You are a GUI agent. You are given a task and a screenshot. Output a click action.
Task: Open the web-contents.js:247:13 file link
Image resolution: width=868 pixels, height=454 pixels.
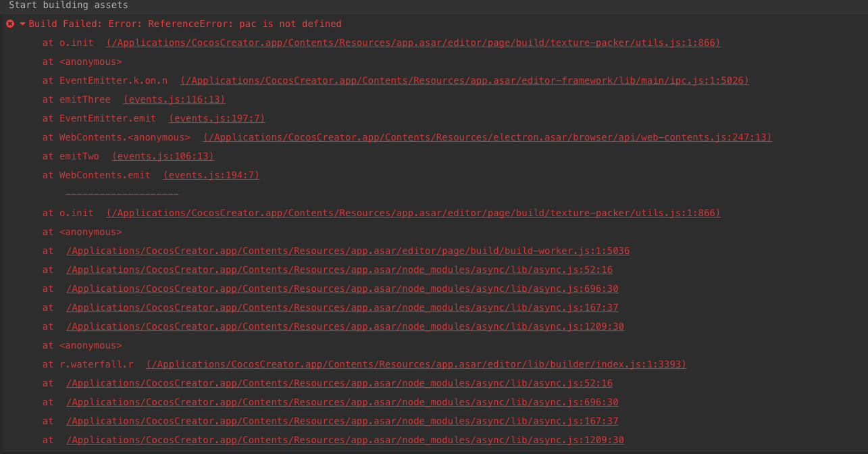[487, 137]
